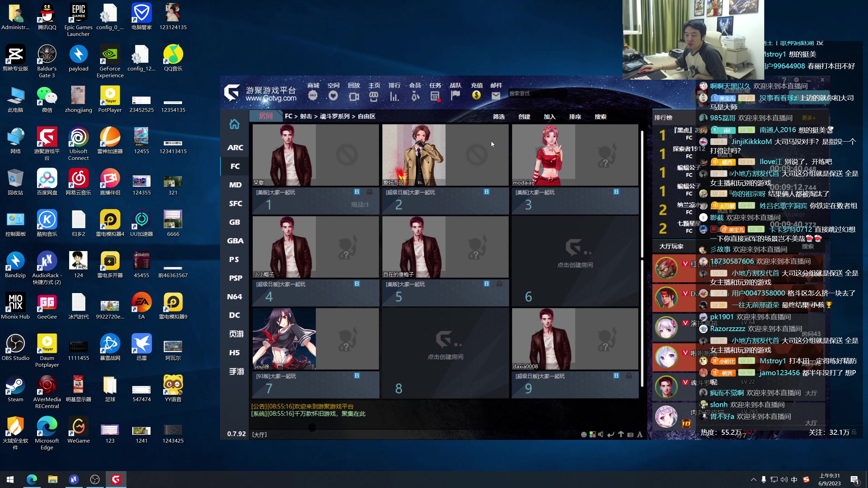Select GBA platform in sidebar
The height and width of the screenshot is (488, 868).
pyautogui.click(x=235, y=241)
